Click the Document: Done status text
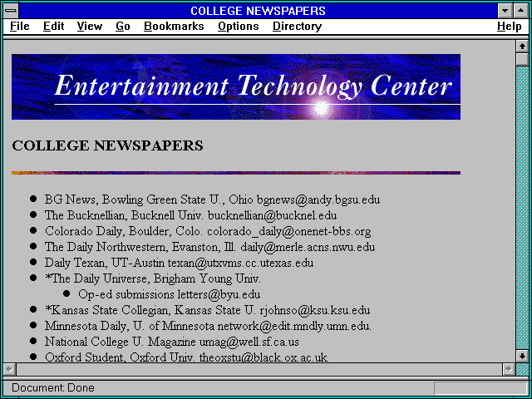The width and height of the screenshot is (532, 399). [53, 388]
